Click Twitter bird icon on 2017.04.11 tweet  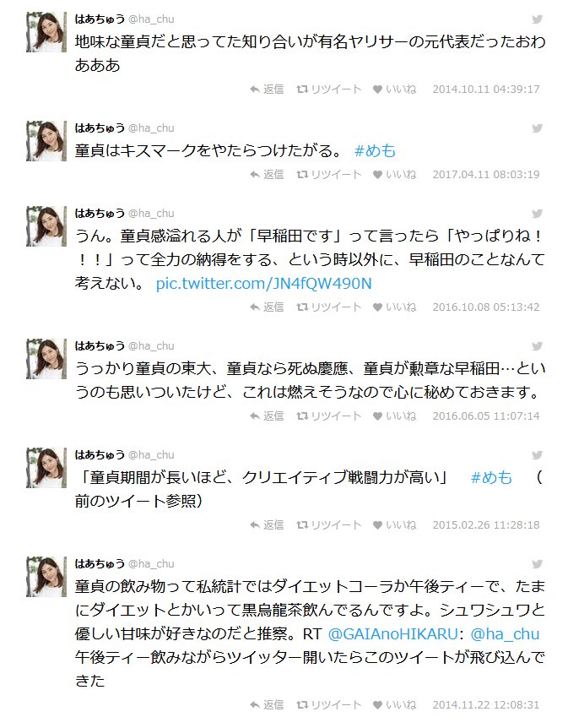point(537,128)
